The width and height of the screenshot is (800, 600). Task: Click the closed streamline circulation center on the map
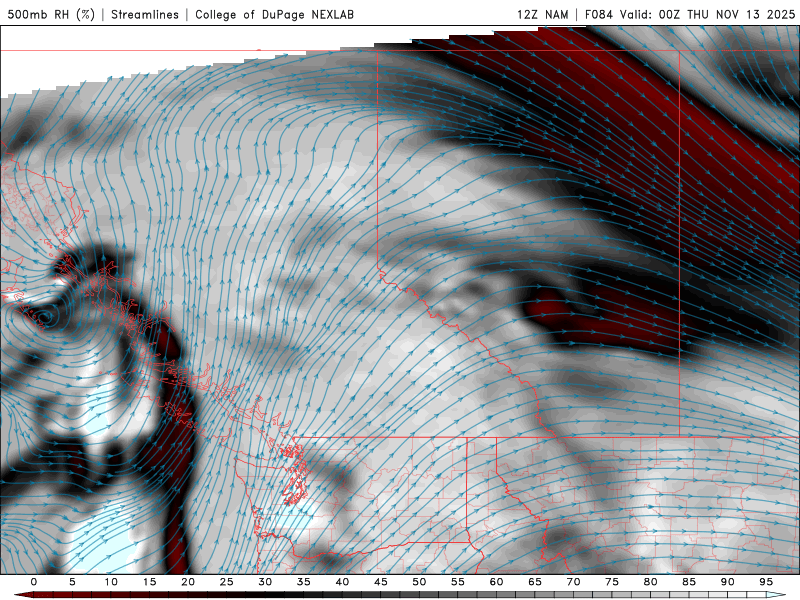pos(44,317)
